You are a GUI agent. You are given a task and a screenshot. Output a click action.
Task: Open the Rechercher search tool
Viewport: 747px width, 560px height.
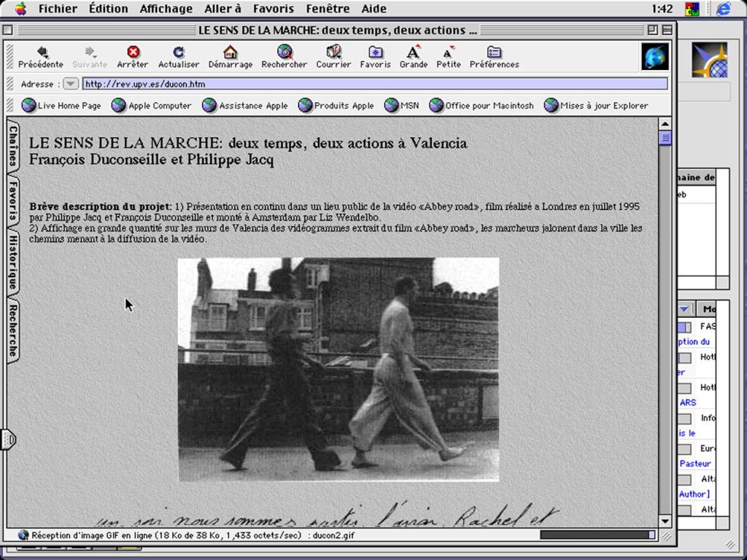284,57
